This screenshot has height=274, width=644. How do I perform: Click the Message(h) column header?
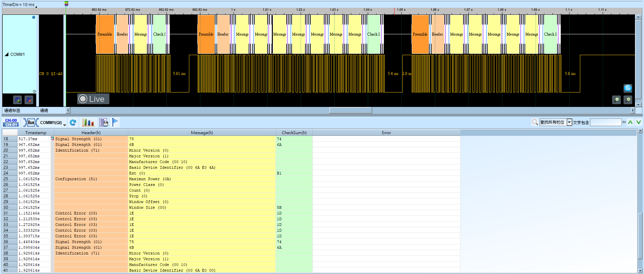(x=202, y=133)
